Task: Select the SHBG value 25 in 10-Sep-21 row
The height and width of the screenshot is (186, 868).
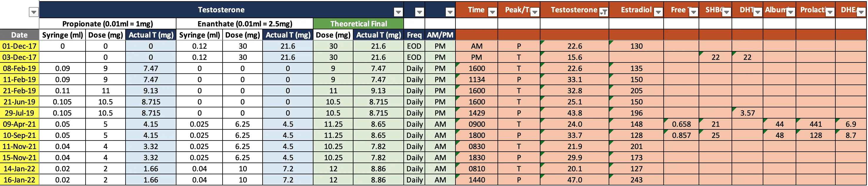Action: (715, 135)
